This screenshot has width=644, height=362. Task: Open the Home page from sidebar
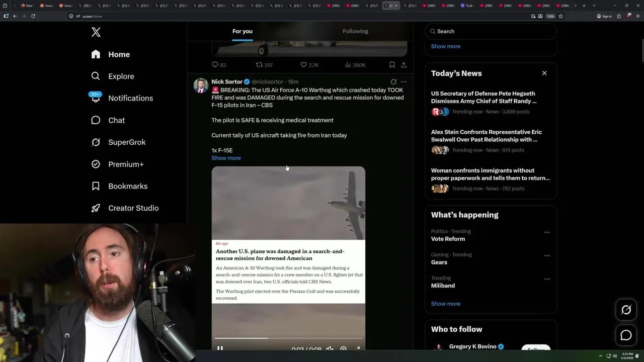point(111,54)
